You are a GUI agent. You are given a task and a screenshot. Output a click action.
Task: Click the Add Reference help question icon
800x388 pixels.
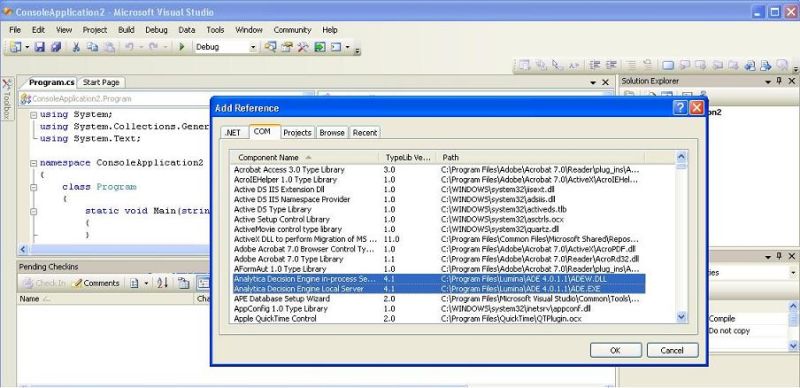[x=680, y=108]
